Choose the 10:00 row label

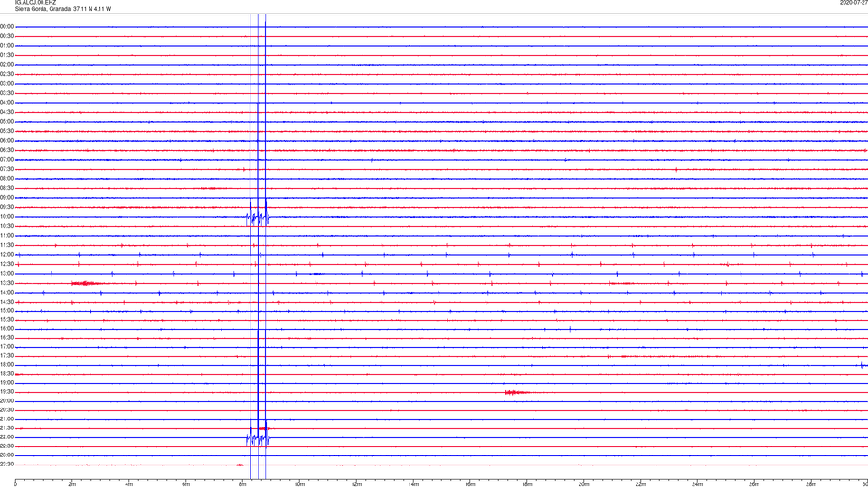coord(6,217)
